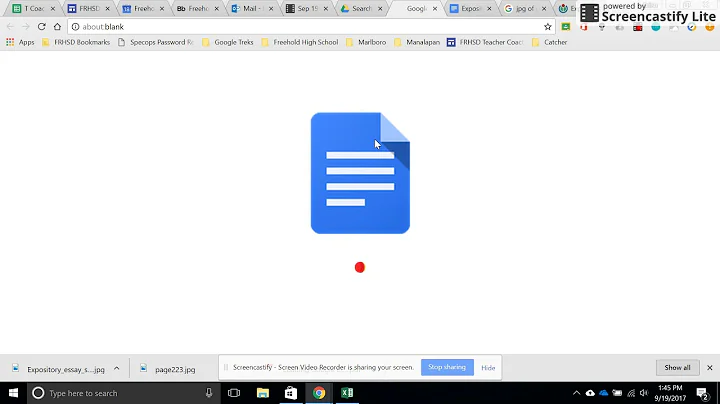Screen dimensions: 720x404
Task: Click Cortana circle icon
Action: [x=38, y=393]
